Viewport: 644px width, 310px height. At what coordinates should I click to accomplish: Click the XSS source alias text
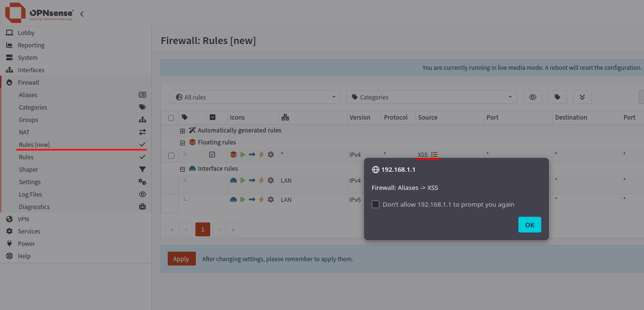(x=422, y=155)
